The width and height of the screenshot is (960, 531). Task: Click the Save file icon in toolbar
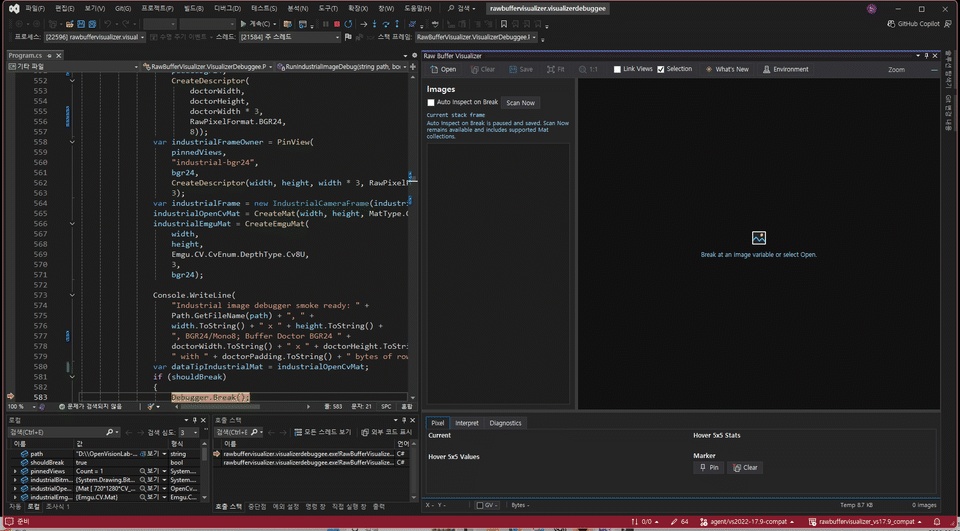pyautogui.click(x=81, y=24)
